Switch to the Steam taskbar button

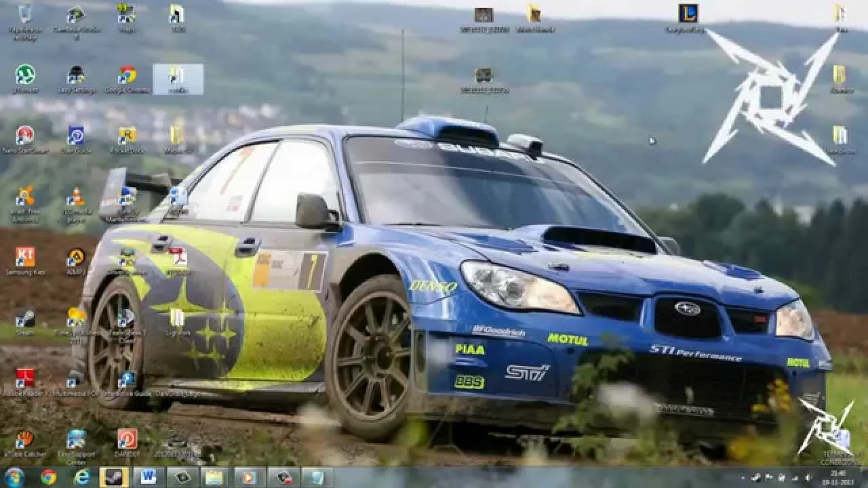[115, 477]
